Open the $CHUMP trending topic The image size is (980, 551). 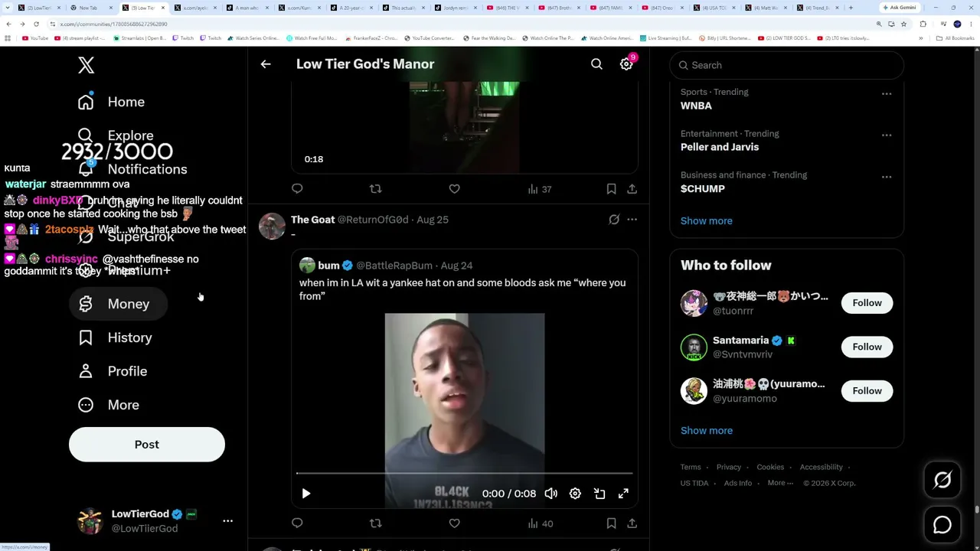pos(703,188)
